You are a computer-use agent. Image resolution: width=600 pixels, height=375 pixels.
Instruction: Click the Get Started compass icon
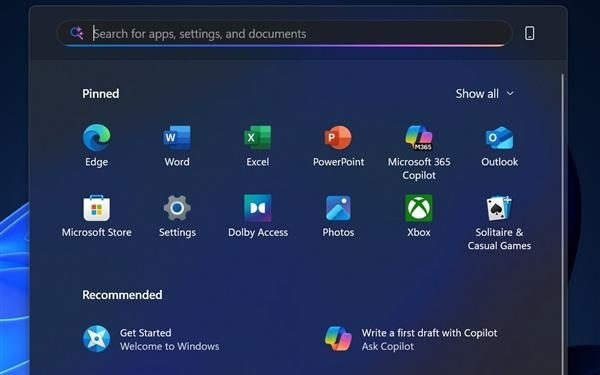pyautogui.click(x=96, y=339)
